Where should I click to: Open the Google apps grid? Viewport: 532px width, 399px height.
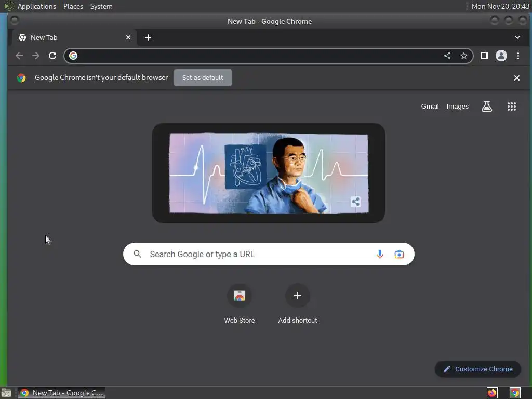click(x=512, y=107)
